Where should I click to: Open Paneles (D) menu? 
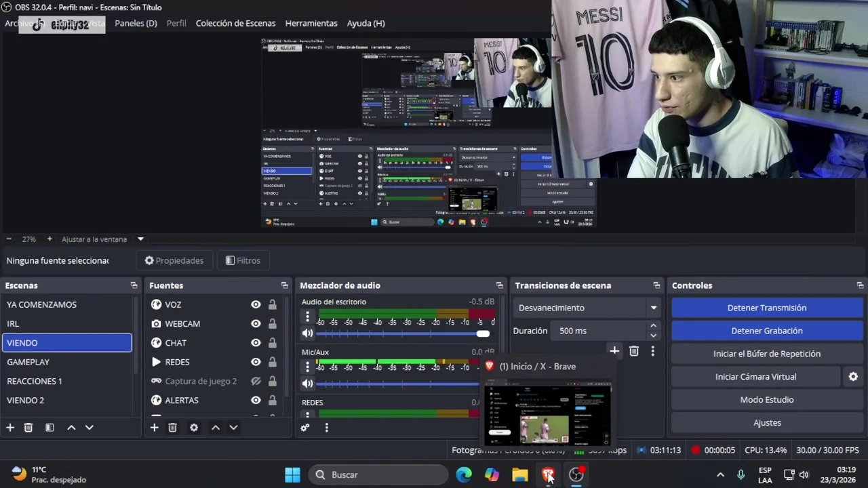pos(136,23)
